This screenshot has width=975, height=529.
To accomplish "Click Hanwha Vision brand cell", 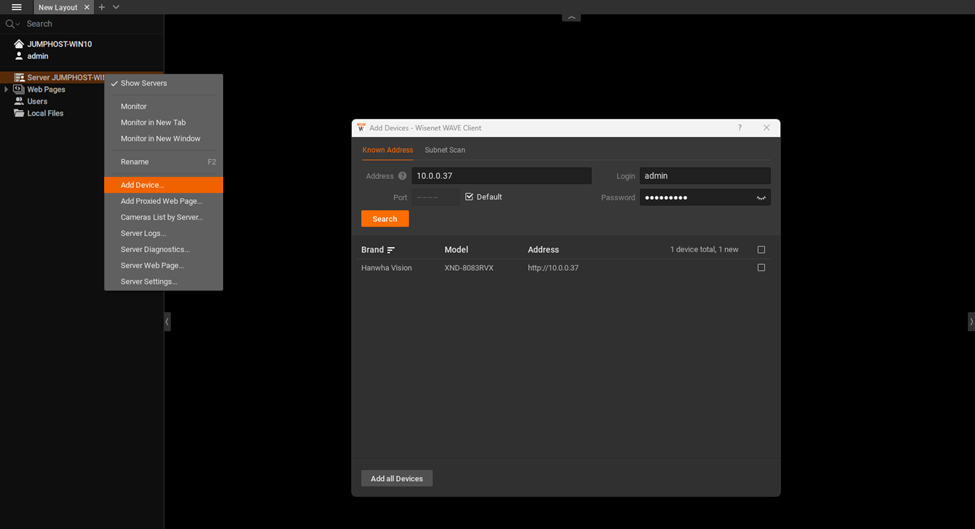I will (386, 268).
